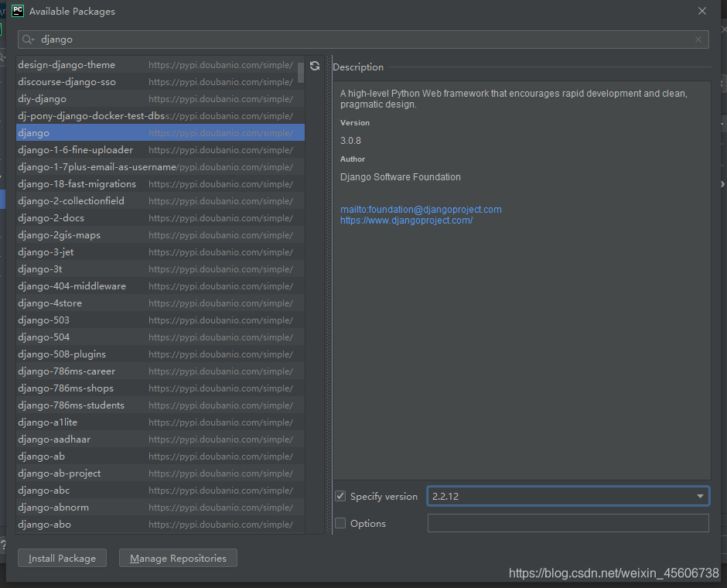Open the https://www.djangoproject.com/ link

point(406,220)
